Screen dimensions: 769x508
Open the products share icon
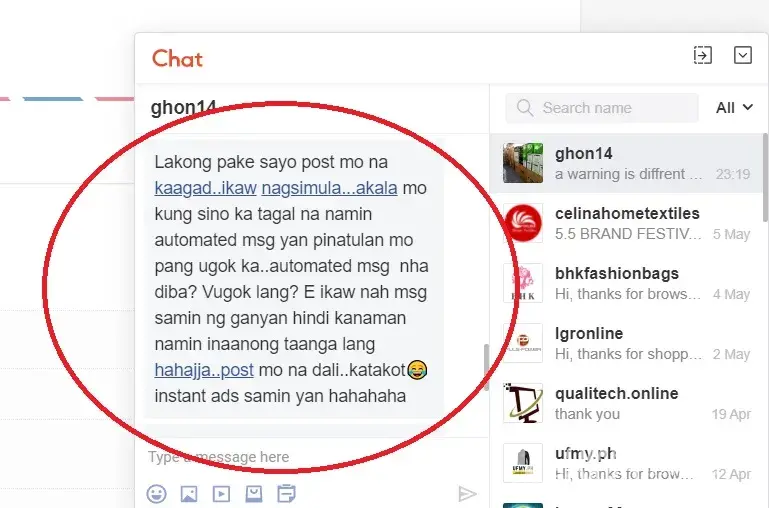[254, 493]
